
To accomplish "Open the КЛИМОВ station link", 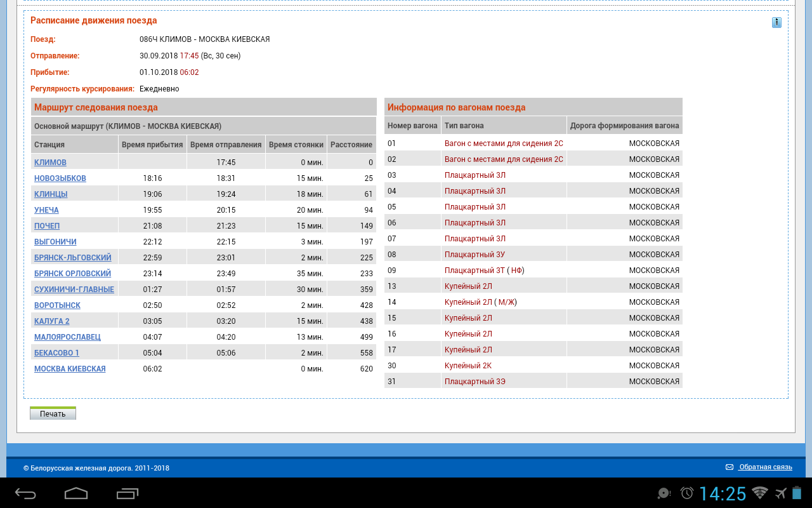I will tap(50, 163).
